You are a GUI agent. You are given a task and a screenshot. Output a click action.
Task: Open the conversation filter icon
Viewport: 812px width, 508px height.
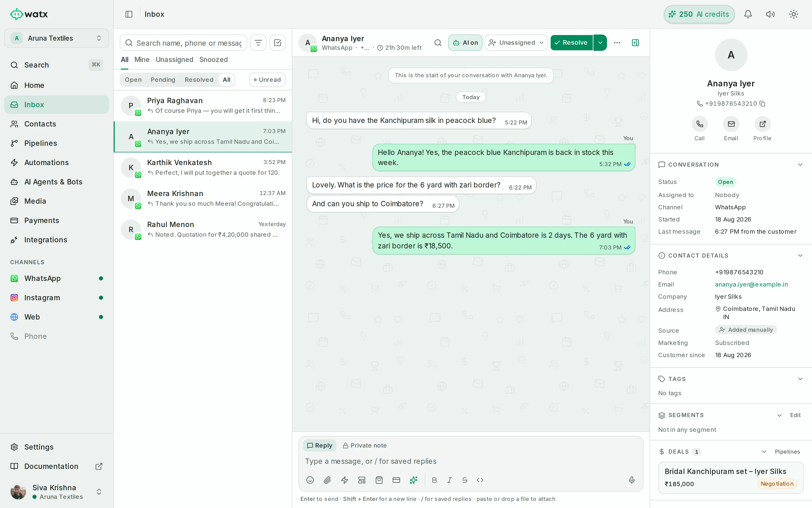(258, 43)
